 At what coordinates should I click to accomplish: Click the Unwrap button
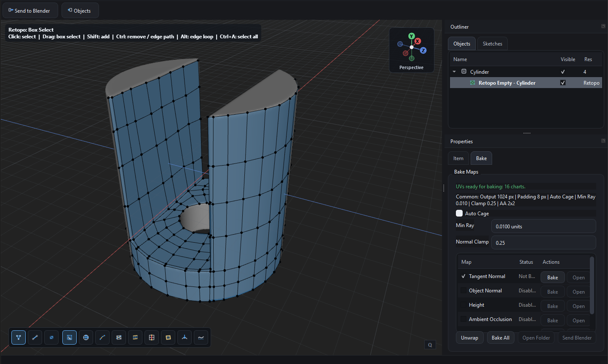469,338
